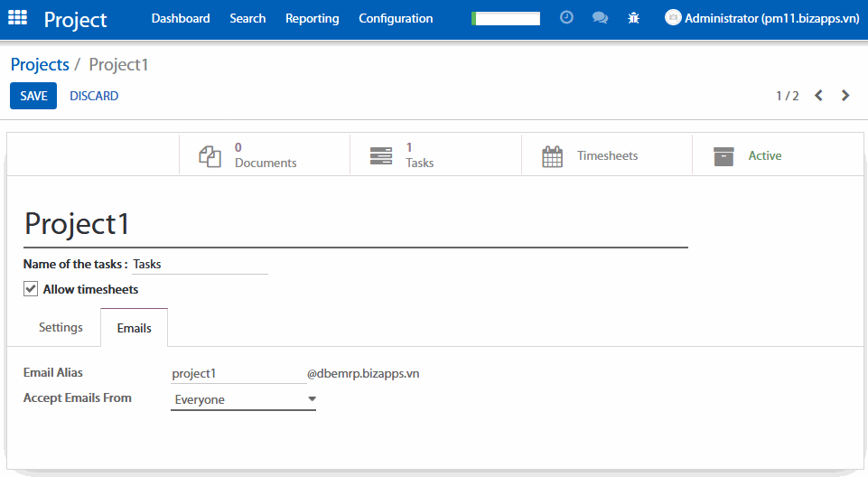Discard the changes
This screenshot has width=868, height=477.
[x=94, y=96]
